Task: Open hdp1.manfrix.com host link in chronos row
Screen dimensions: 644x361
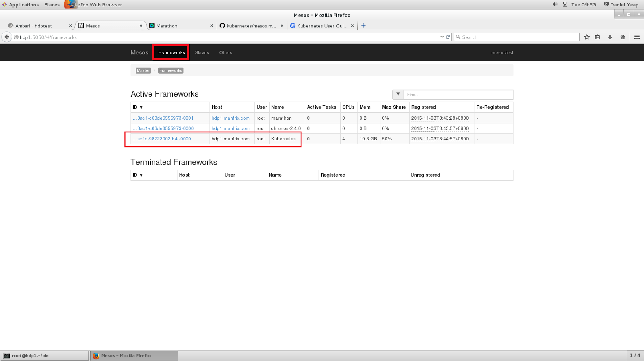Action: [x=231, y=128]
